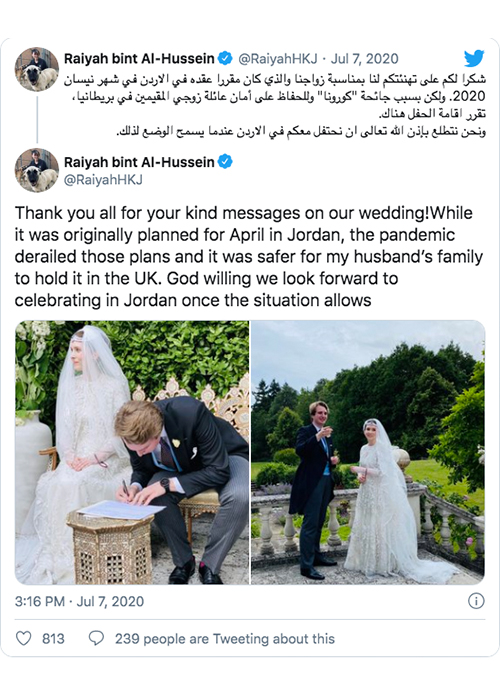Screen dimensions: 500x700
Task: Open replies via speech bubble icon
Action: [x=96, y=638]
